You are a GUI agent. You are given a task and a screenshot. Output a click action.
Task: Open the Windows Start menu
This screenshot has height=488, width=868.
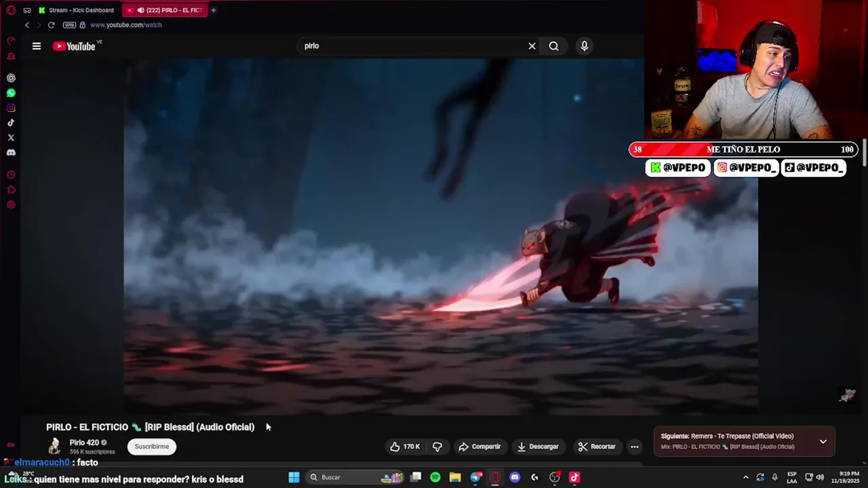[294, 477]
